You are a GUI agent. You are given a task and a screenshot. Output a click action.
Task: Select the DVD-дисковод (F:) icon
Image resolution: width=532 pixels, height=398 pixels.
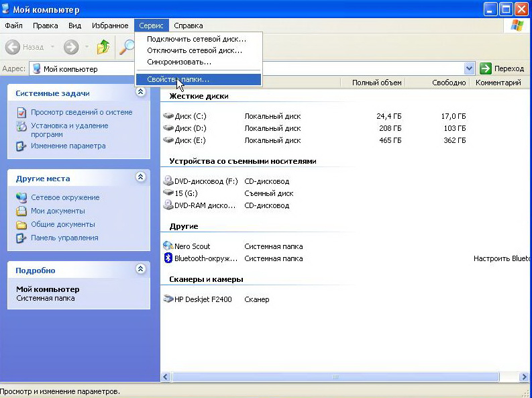click(168, 181)
